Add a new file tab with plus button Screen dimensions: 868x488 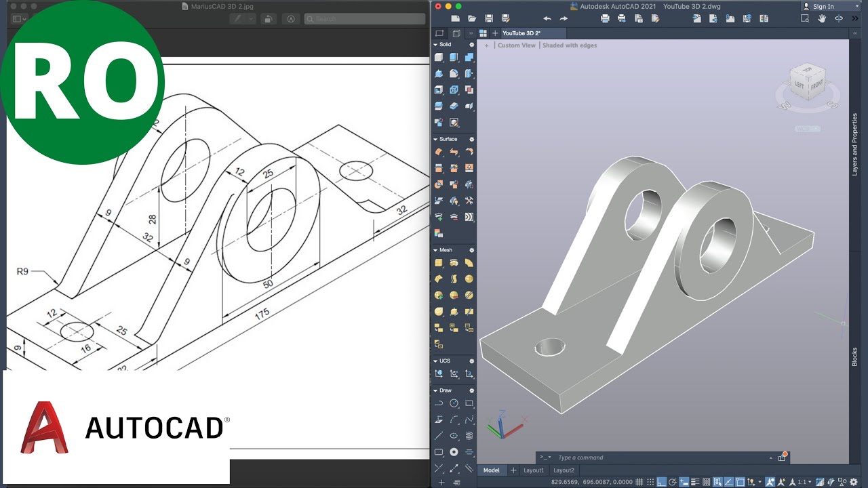494,33
